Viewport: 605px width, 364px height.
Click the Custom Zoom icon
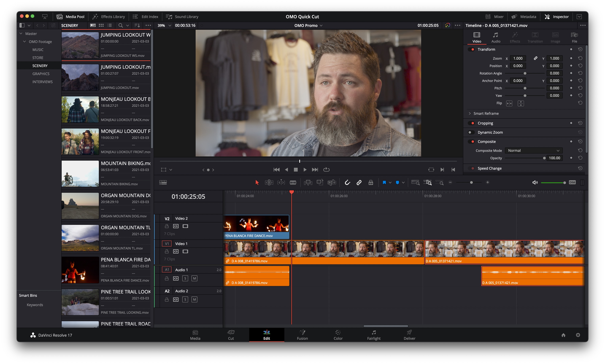[439, 182]
